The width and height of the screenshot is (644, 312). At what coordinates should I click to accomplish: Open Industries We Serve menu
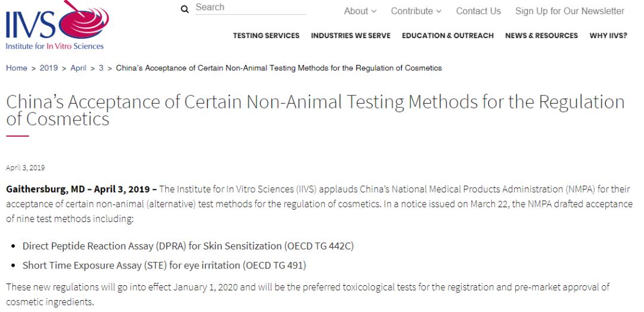[x=351, y=36]
